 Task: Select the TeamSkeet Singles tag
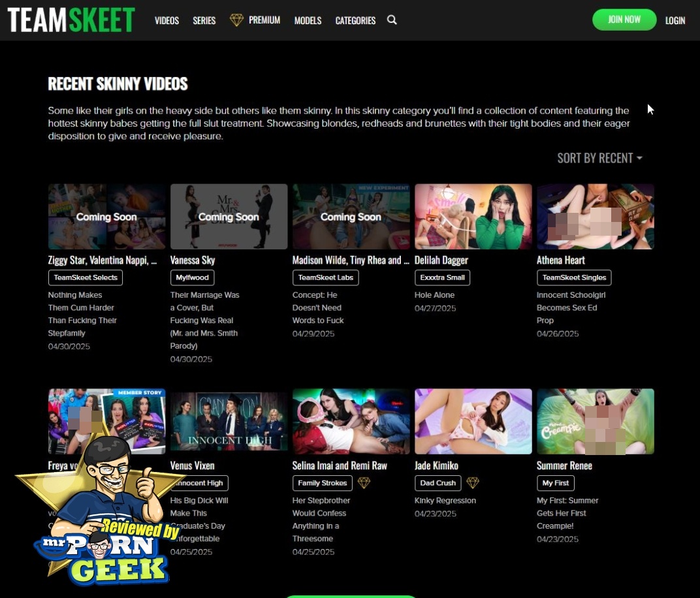coord(574,277)
